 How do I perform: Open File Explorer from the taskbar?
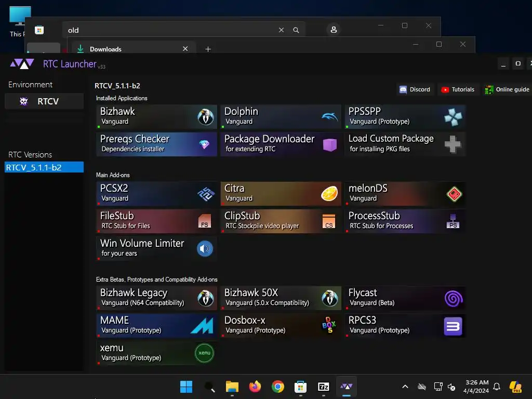click(232, 387)
